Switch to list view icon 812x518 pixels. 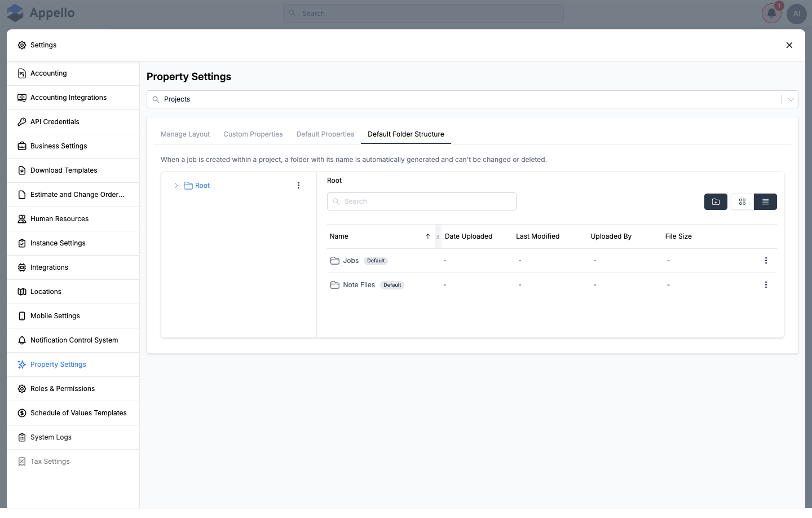[x=765, y=201]
